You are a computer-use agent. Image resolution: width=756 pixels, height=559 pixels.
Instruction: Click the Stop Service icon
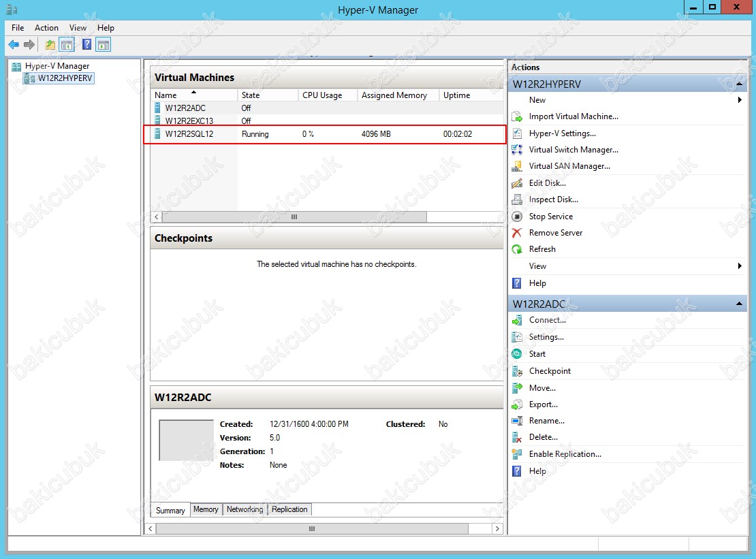(517, 217)
